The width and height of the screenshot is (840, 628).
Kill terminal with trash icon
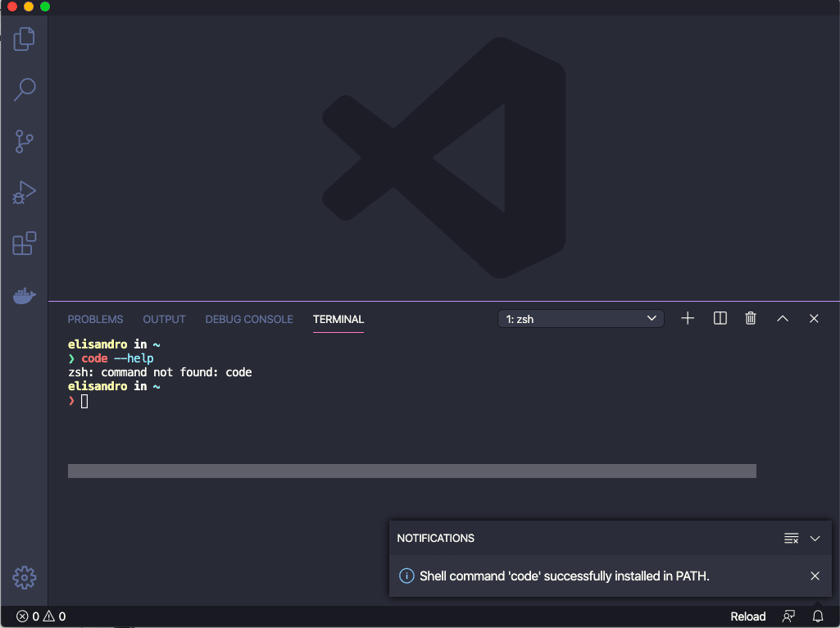click(751, 318)
